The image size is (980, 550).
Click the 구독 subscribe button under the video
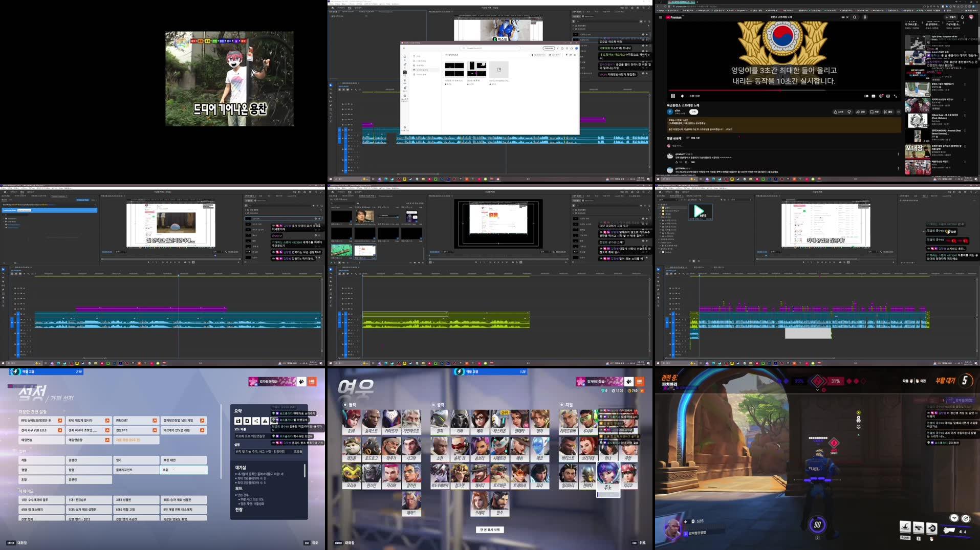click(x=694, y=112)
